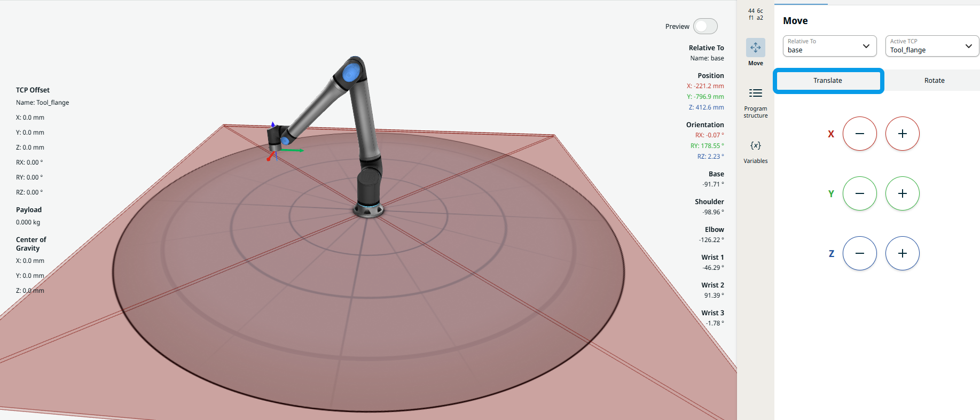The height and width of the screenshot is (420, 980).
Task: Click the blue elbow joint on robot
Action: (x=351, y=72)
